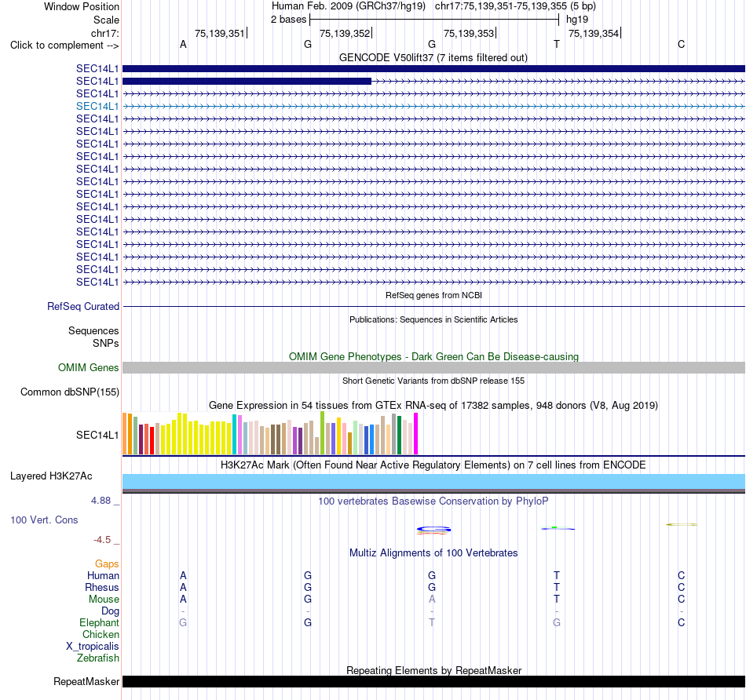
Task: Click the 4.88 PhyloP upper scale value
Action: click(x=101, y=500)
